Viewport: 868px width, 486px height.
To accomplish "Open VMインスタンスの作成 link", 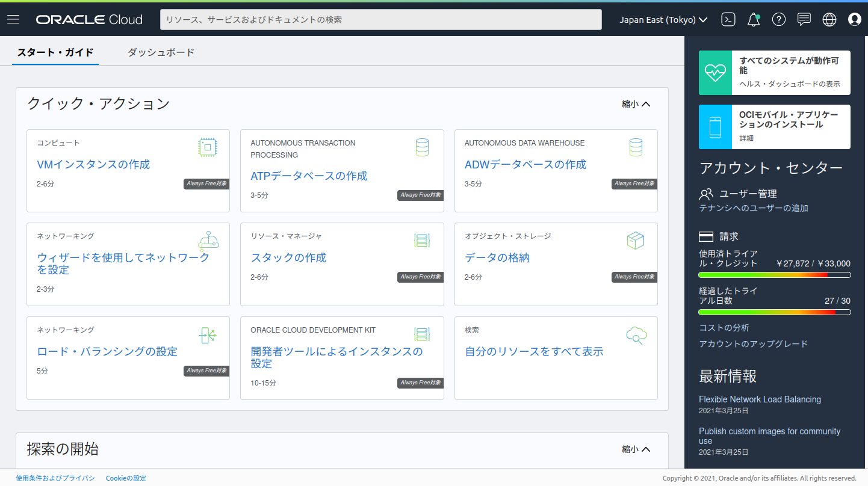I will [93, 164].
